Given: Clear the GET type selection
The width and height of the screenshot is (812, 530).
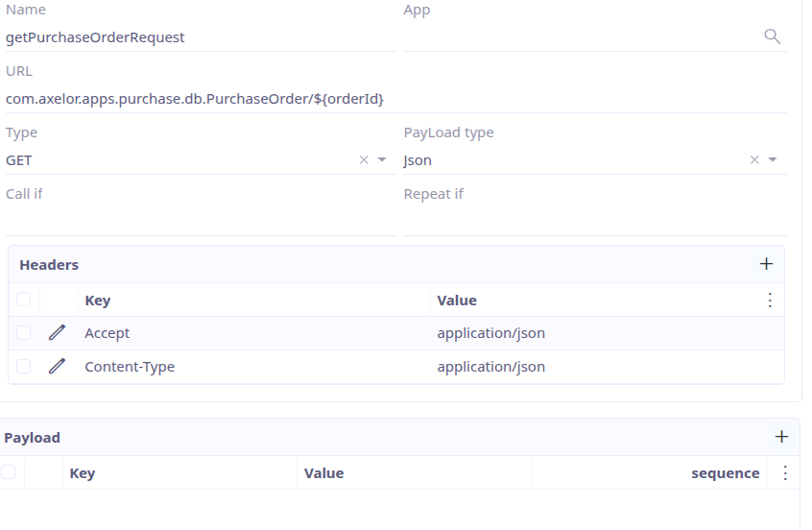Looking at the screenshot, I should (x=364, y=160).
